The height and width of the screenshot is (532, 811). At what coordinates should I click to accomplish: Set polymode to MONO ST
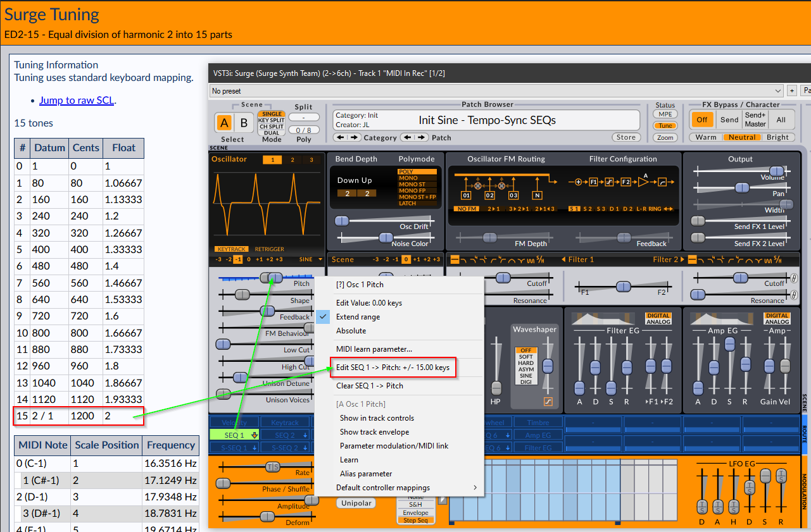pos(417,184)
